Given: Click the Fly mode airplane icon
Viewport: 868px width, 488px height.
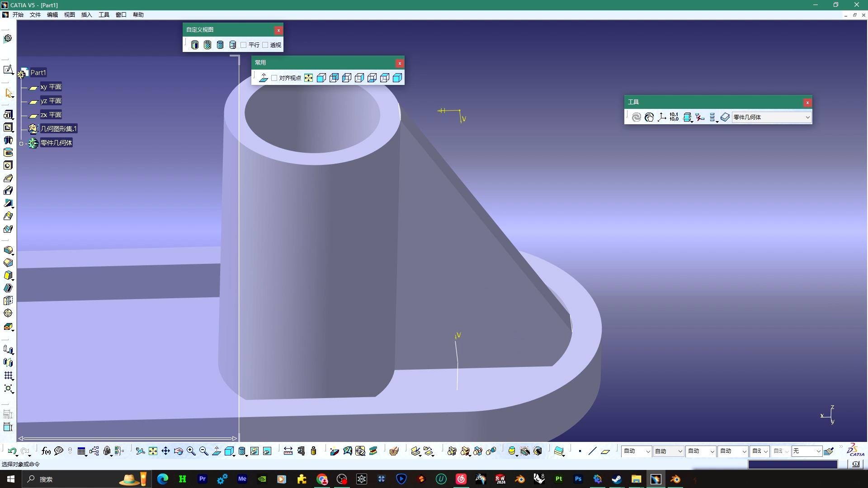Looking at the screenshot, I should (140, 451).
